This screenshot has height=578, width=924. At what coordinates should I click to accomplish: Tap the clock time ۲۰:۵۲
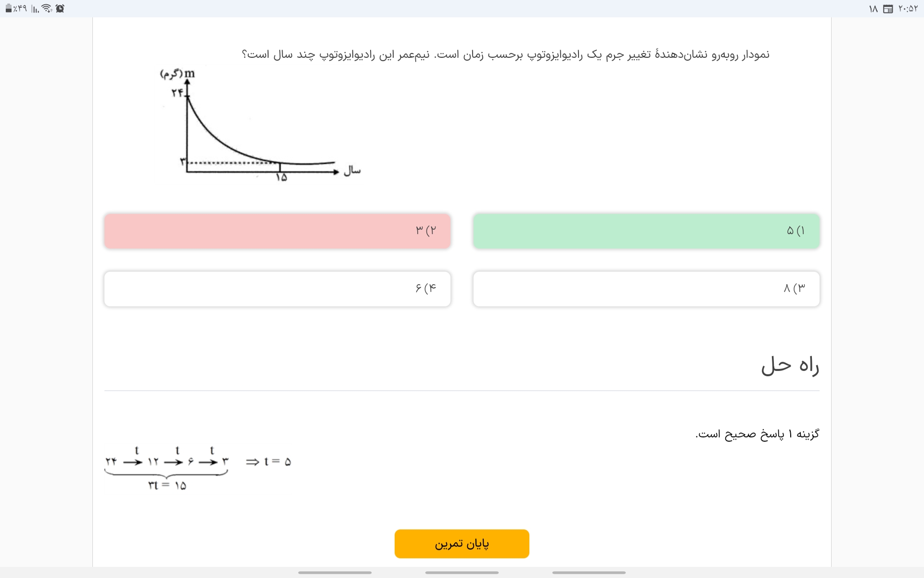point(908,9)
